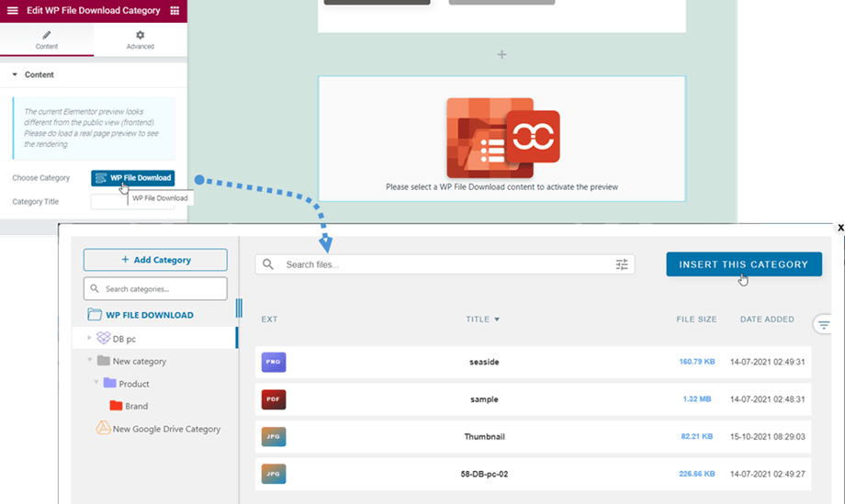845x504 pixels.
Task: Select the New Google Drive Category
Action: (166, 429)
